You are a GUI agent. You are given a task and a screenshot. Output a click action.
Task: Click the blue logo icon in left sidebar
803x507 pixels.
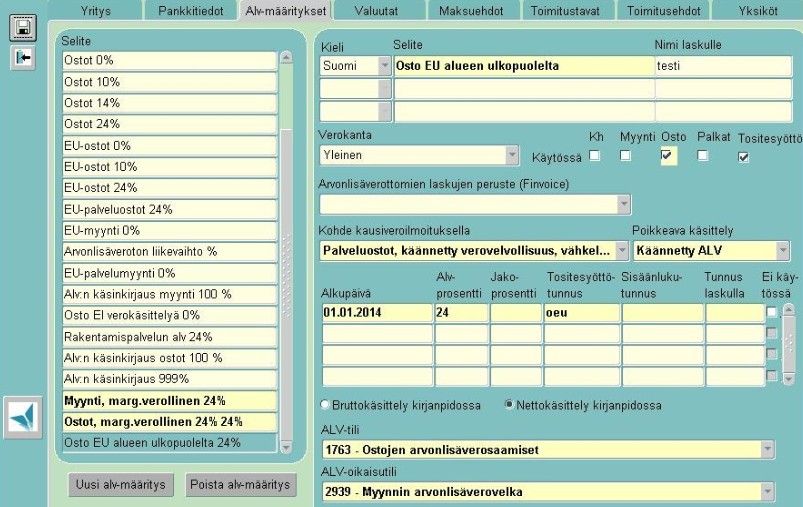click(x=23, y=417)
